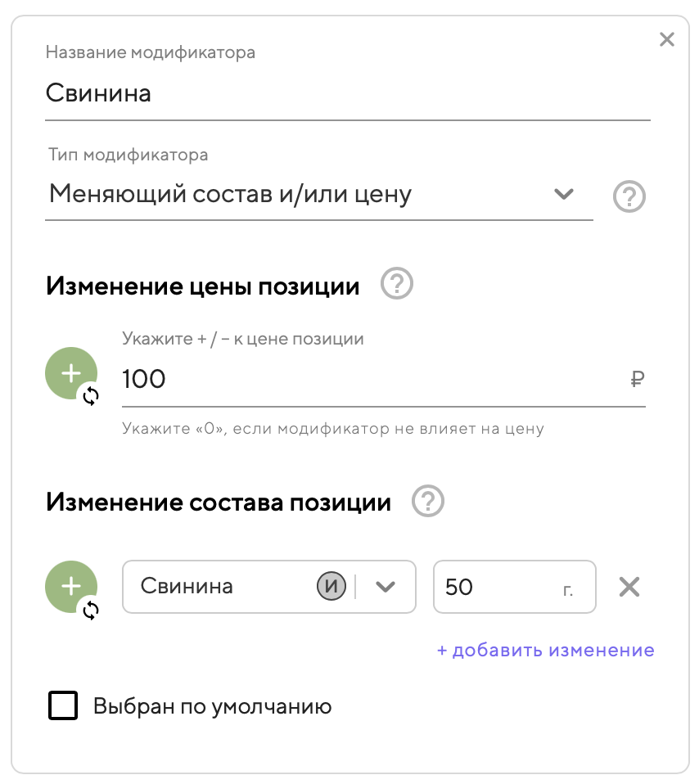Click the gray "И" ingredient badge
Screen dimensions: 699x784
tap(331, 587)
